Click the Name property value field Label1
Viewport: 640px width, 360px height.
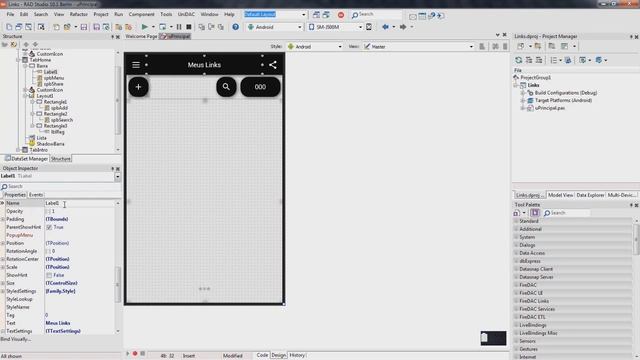80,203
